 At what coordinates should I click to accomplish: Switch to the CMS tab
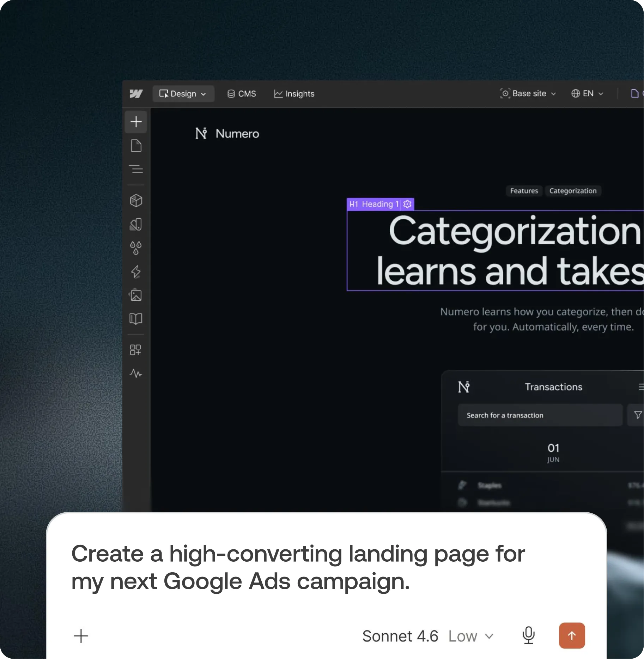coord(242,94)
